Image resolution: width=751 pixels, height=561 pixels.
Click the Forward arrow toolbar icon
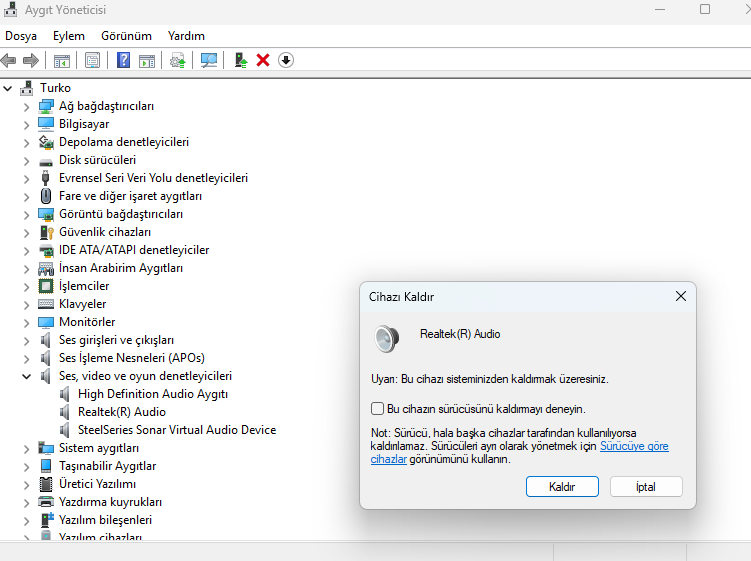(31, 60)
